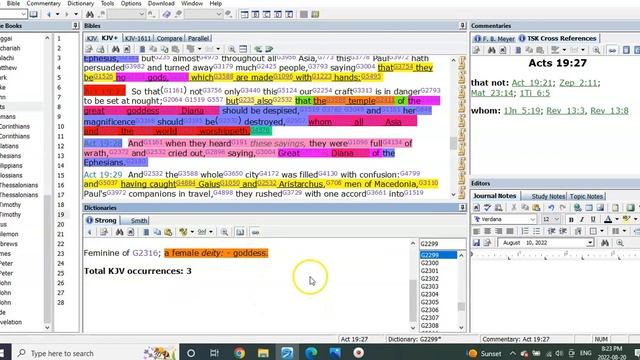Open the Mat 23:14 cross reference link
The image size is (640, 360).
490,93
